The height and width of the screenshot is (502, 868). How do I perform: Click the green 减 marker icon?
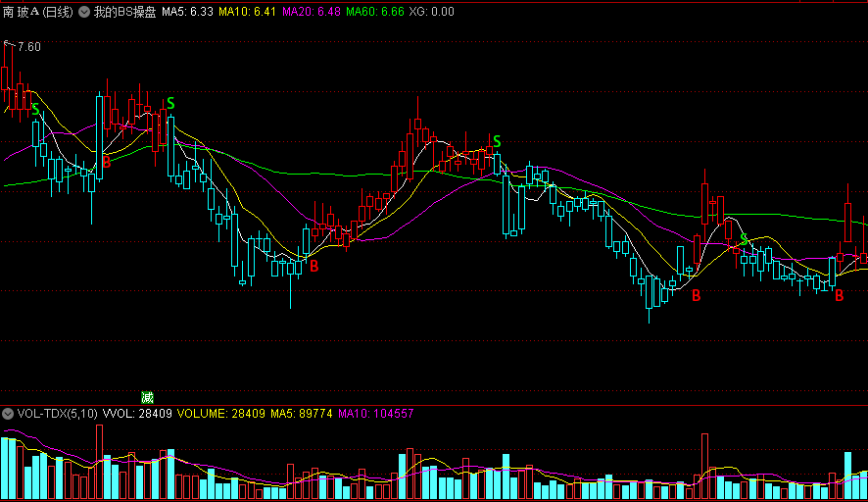coord(147,397)
